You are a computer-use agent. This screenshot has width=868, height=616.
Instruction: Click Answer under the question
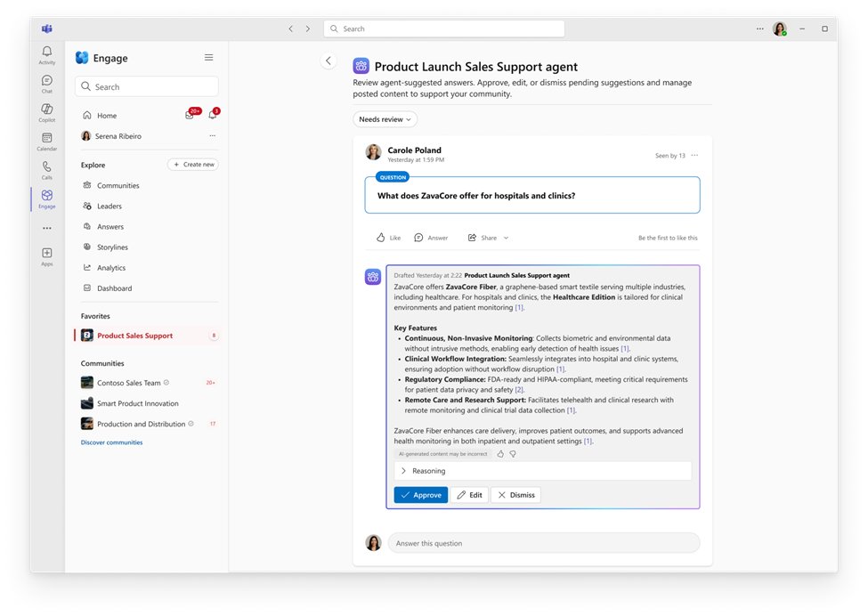click(431, 238)
